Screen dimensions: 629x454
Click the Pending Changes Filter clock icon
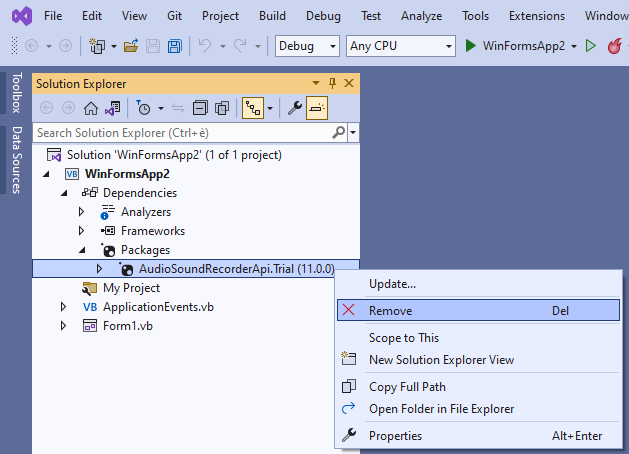143,108
